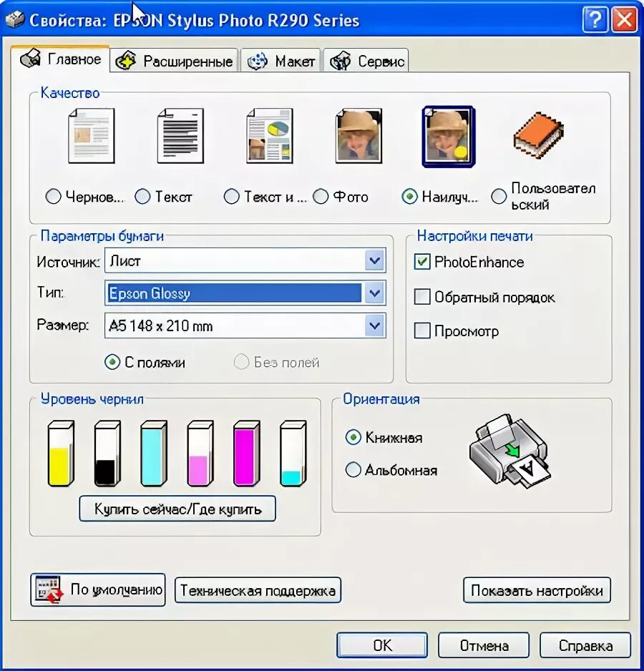Click the magenta ink cartridge level
The width and height of the screenshot is (644, 671).
(247, 454)
